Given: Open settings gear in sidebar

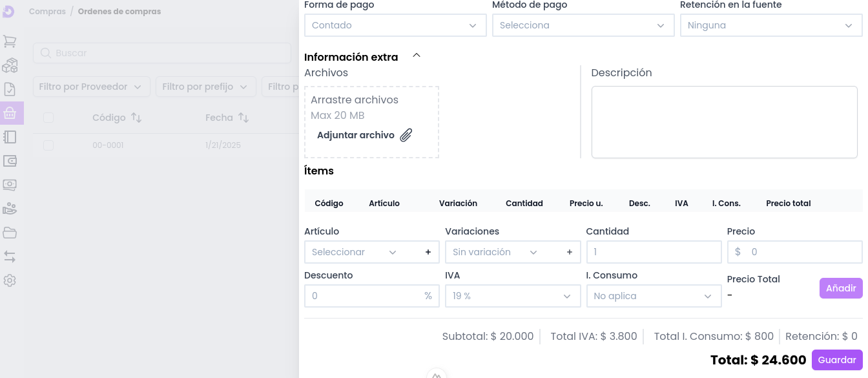Looking at the screenshot, I should [x=10, y=280].
